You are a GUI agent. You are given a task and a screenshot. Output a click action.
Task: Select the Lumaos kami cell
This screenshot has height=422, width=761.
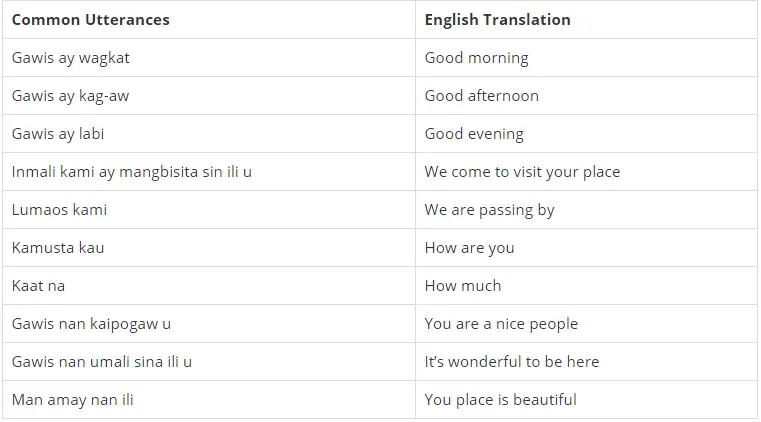click(x=209, y=210)
